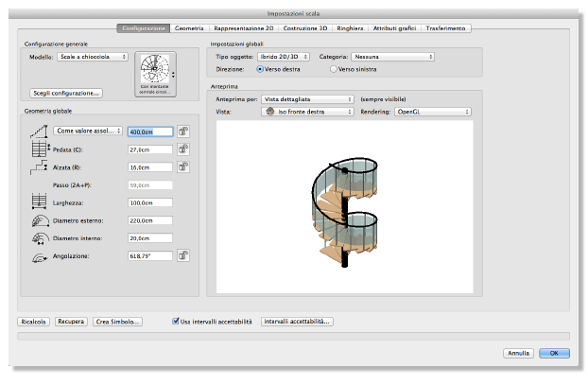Viewport: 588px width, 385px height.
Task: Open the Categoria dropdown
Action: (392, 57)
